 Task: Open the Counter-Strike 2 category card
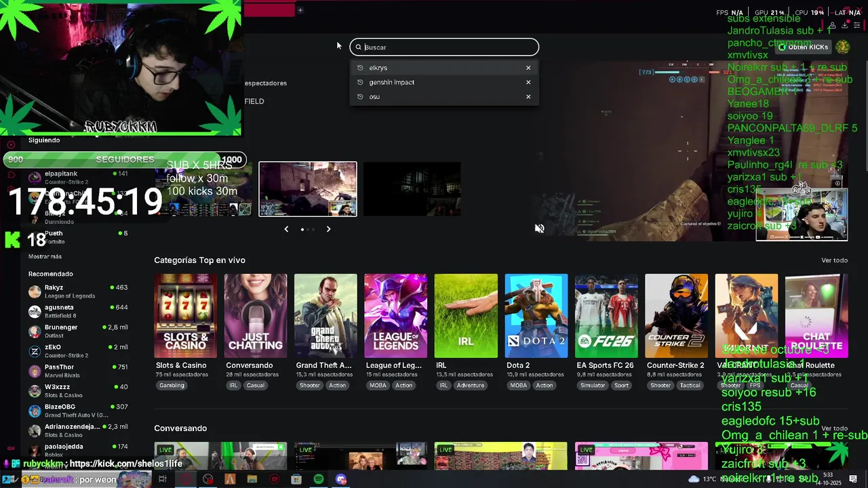(676, 316)
